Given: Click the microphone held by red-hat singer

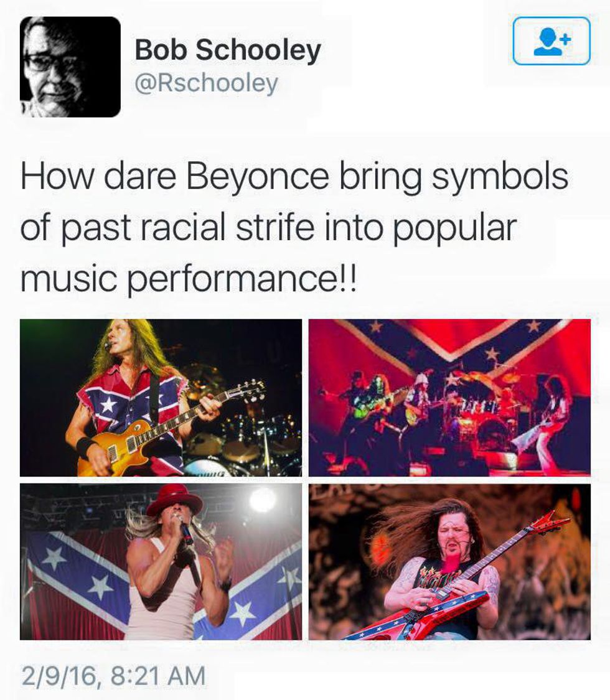Looking at the screenshot, I should 185,530.
